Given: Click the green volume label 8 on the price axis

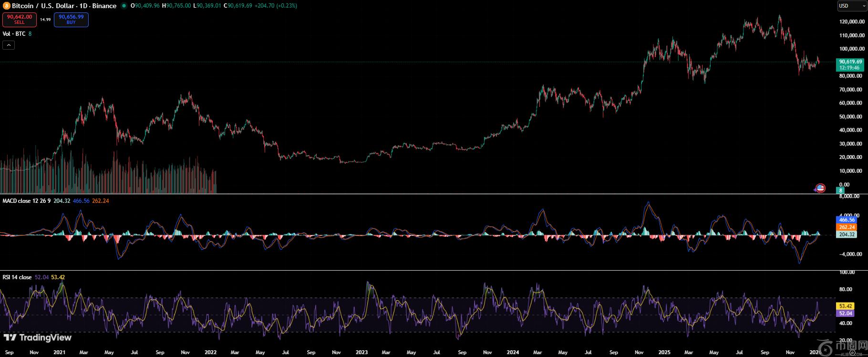Looking at the screenshot, I should (840, 190).
